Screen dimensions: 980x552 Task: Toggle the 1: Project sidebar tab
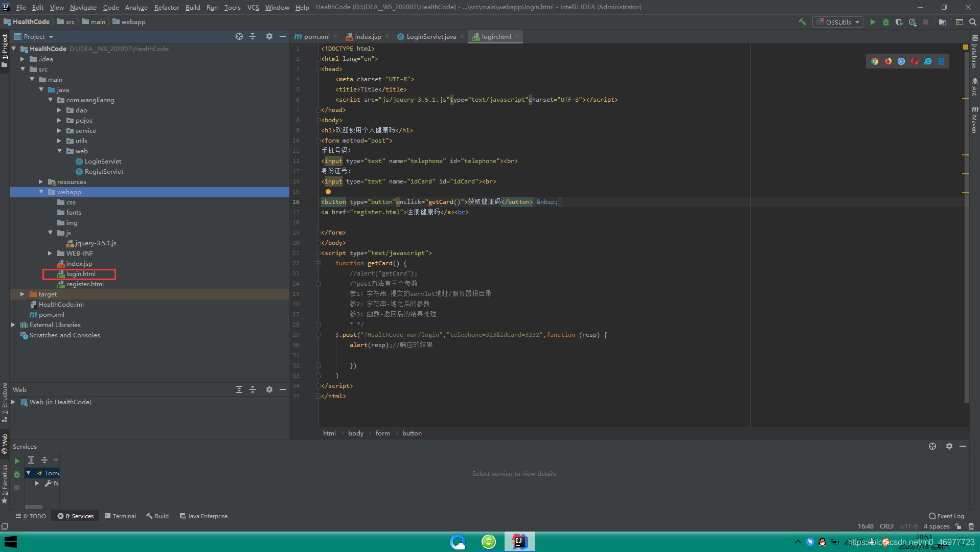5,51
